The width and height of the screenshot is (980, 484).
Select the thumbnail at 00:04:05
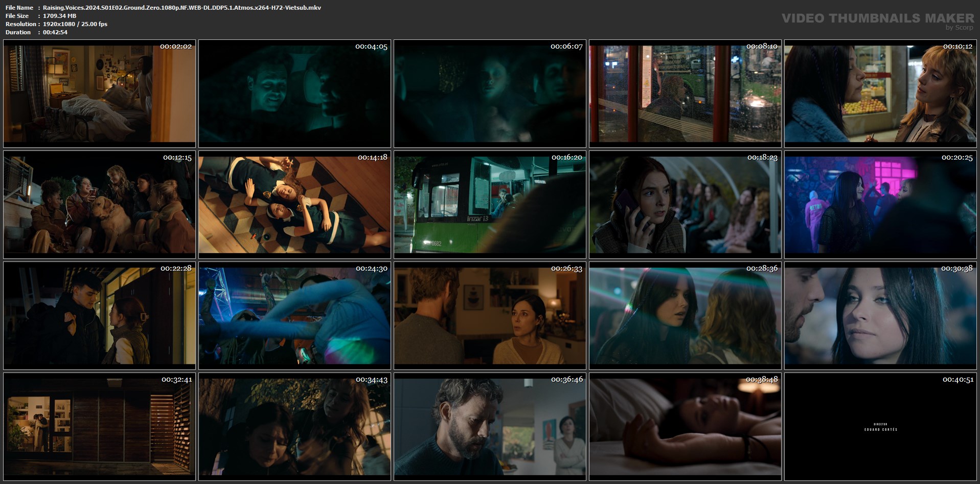294,94
